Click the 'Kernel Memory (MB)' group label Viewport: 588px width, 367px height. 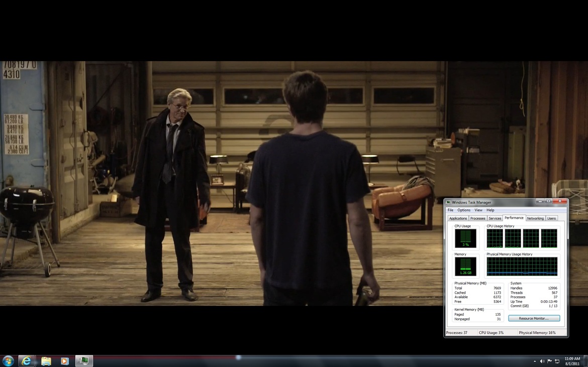point(469,310)
